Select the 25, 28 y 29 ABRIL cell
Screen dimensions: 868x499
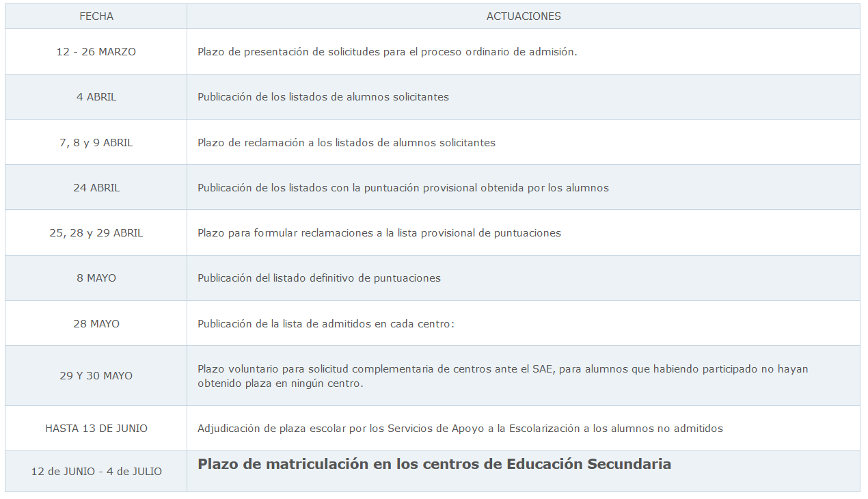96,233
